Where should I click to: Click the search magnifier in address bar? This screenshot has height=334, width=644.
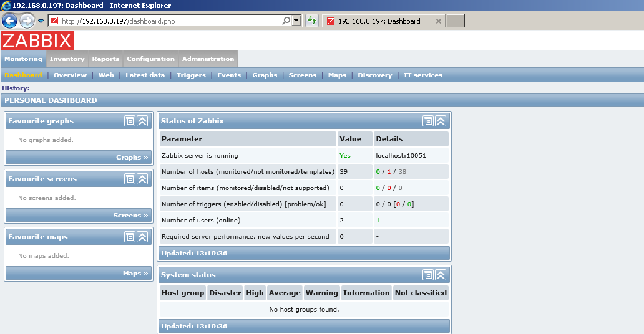click(x=286, y=21)
